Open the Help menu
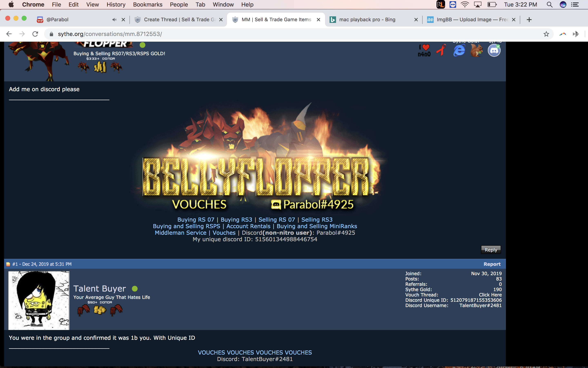Image resolution: width=588 pixels, height=368 pixels. tap(247, 4)
